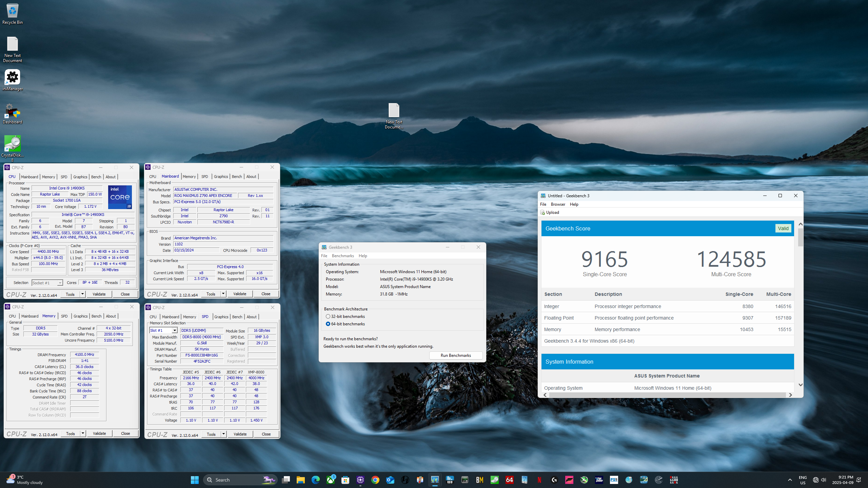
Task: Click the part number F5-8000J3848H16G
Action: (x=202, y=355)
